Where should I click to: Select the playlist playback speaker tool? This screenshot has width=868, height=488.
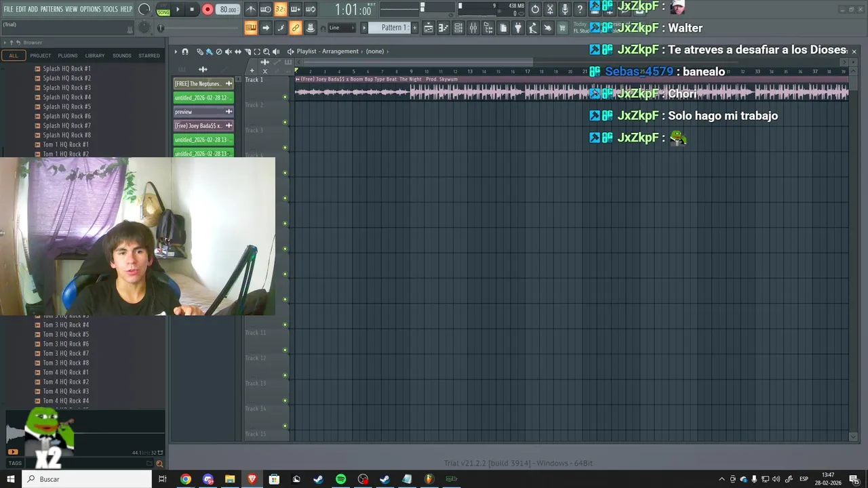[276, 52]
